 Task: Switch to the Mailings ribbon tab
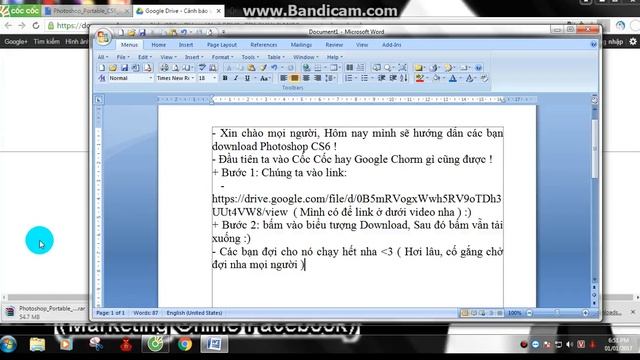click(301, 45)
